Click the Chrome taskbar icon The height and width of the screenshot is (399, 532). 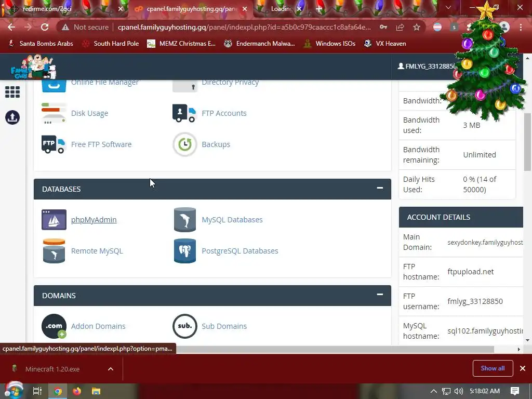point(58,391)
